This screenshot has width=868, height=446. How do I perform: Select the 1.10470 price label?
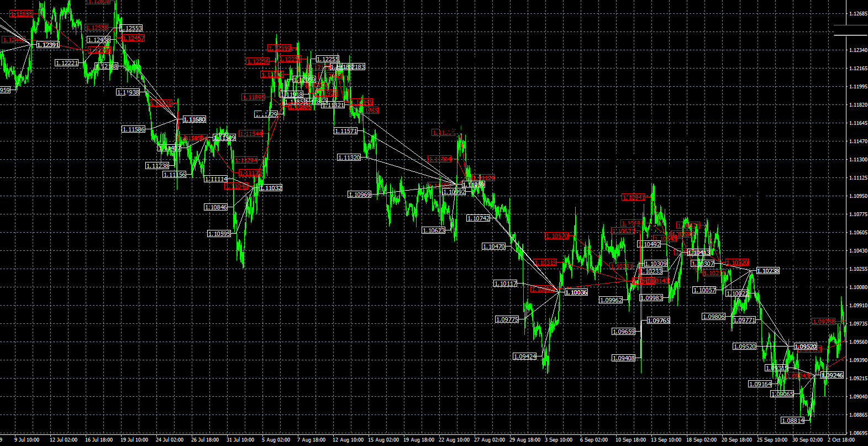(x=494, y=246)
